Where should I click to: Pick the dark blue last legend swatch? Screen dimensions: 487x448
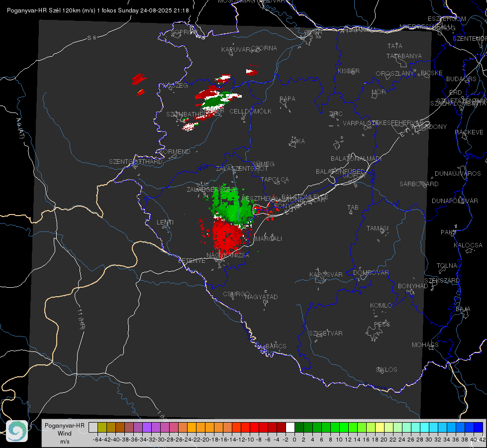click(479, 428)
